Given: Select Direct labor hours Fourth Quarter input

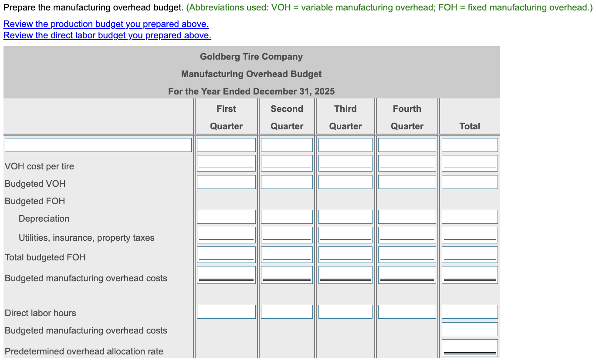Looking at the screenshot, I should coord(407,312).
